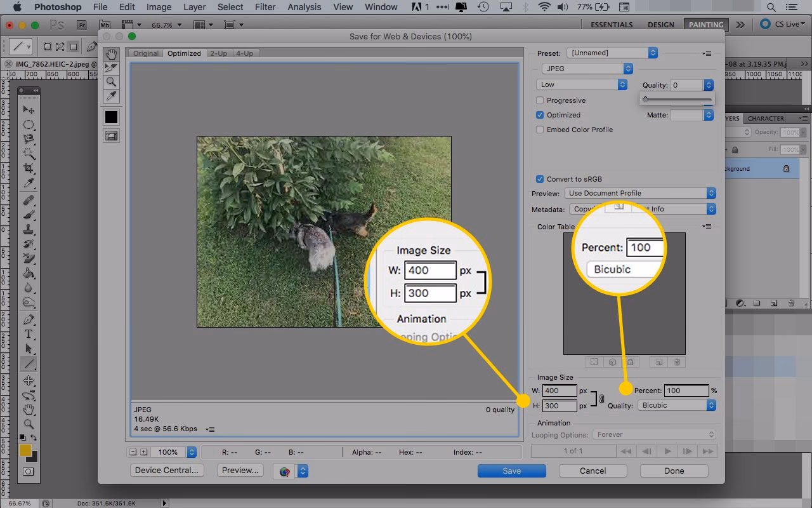Enable the Progressive checkbox
This screenshot has width=812, height=508.
[540, 100]
